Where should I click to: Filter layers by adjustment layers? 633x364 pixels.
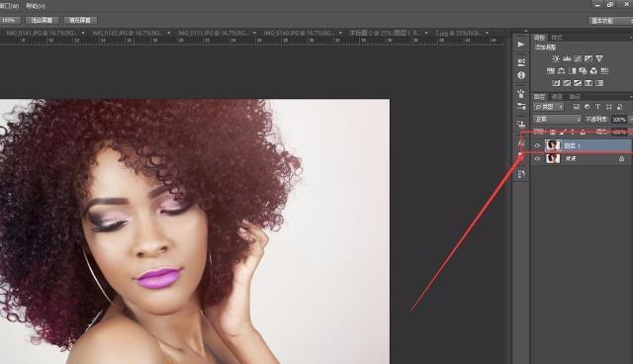[587, 107]
